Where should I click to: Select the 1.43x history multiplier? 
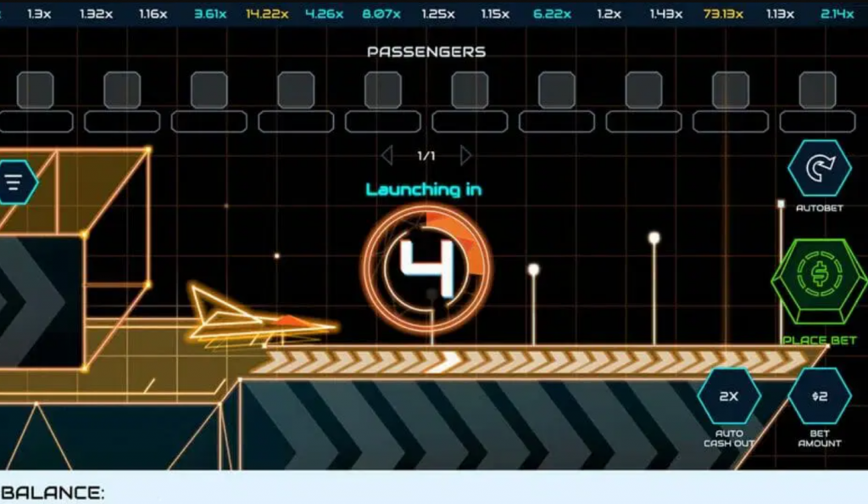click(x=666, y=14)
